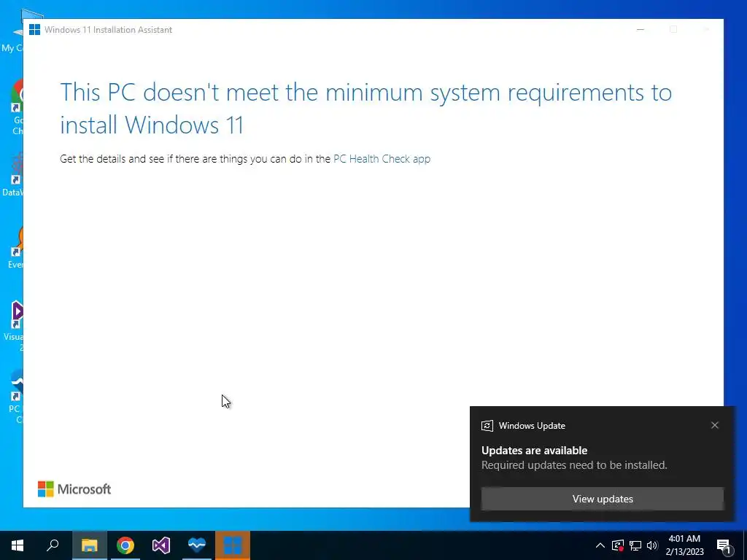Select the PC Health Check desktop shortcut
This screenshot has width=747, height=560.
click(16, 396)
